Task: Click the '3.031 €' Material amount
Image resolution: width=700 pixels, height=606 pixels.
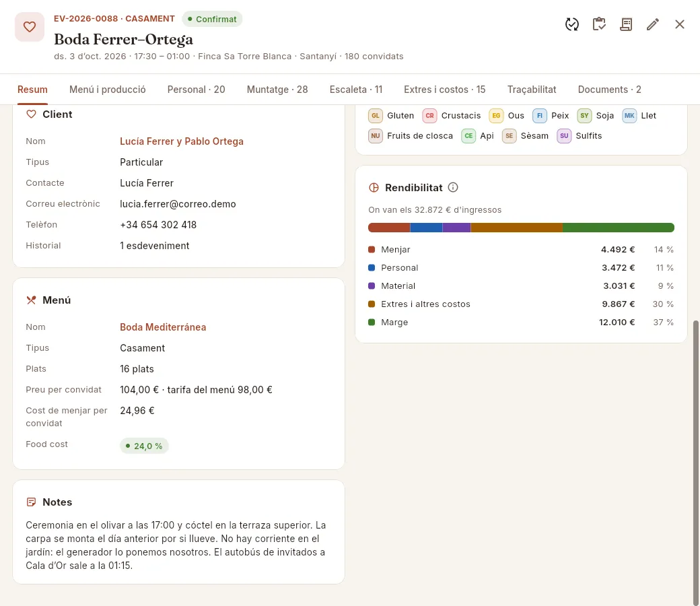Action: (619, 285)
